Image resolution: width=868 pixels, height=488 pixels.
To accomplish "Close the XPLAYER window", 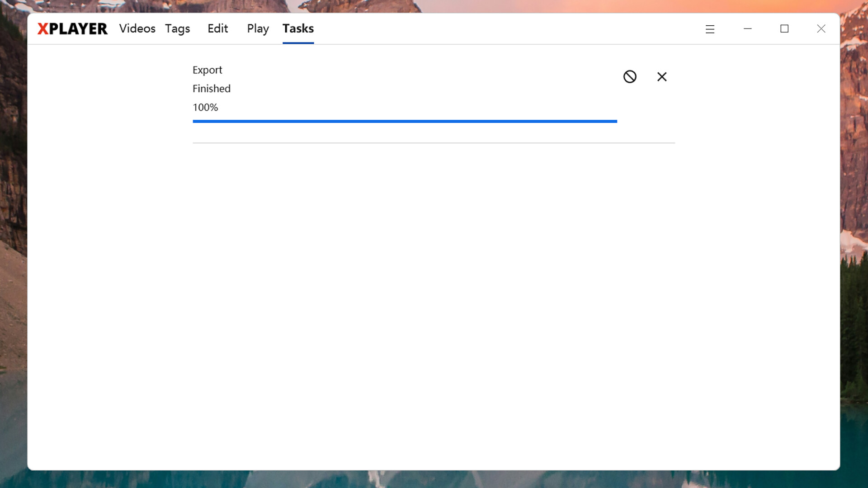I will pyautogui.click(x=821, y=29).
